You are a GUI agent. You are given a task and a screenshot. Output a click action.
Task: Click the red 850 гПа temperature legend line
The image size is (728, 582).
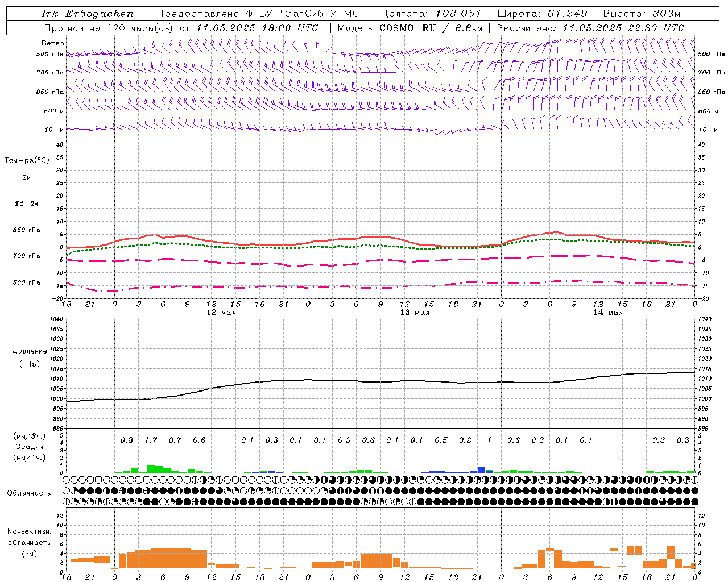tap(26, 236)
